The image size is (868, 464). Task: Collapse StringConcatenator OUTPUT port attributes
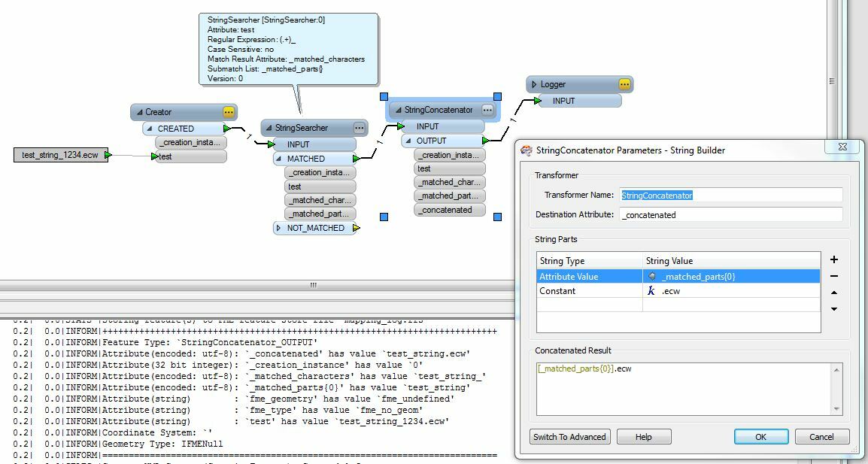click(409, 141)
